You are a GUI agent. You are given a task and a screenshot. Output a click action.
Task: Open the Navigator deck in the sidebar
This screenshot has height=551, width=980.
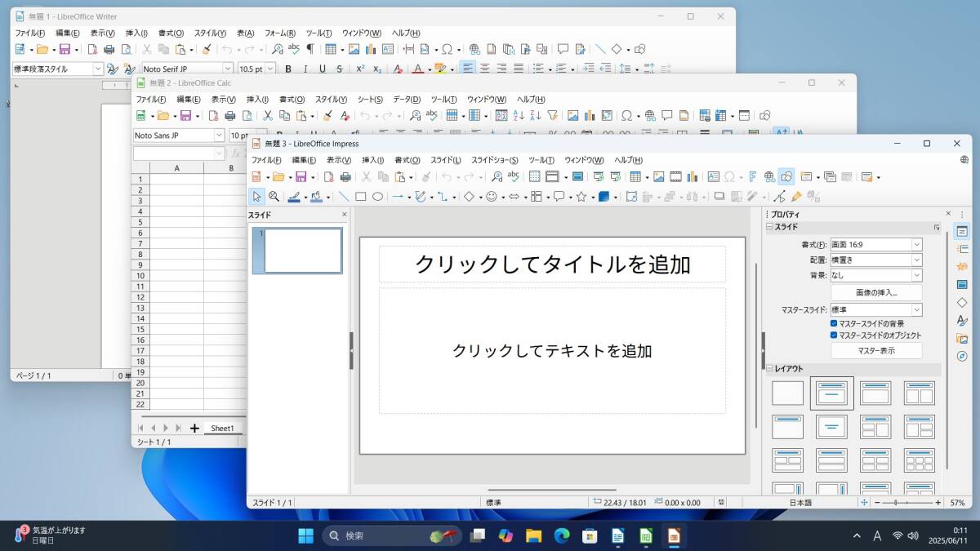coord(962,357)
